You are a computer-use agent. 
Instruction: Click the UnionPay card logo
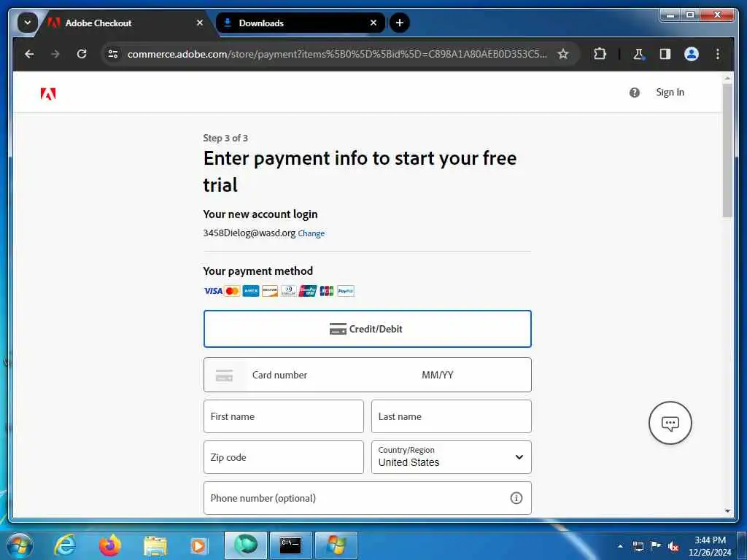307,291
